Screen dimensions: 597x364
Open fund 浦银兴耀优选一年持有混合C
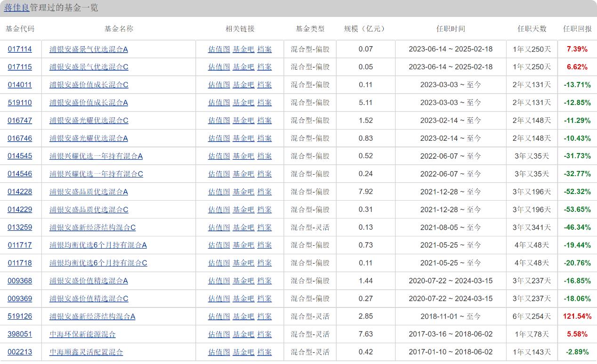tap(96, 174)
